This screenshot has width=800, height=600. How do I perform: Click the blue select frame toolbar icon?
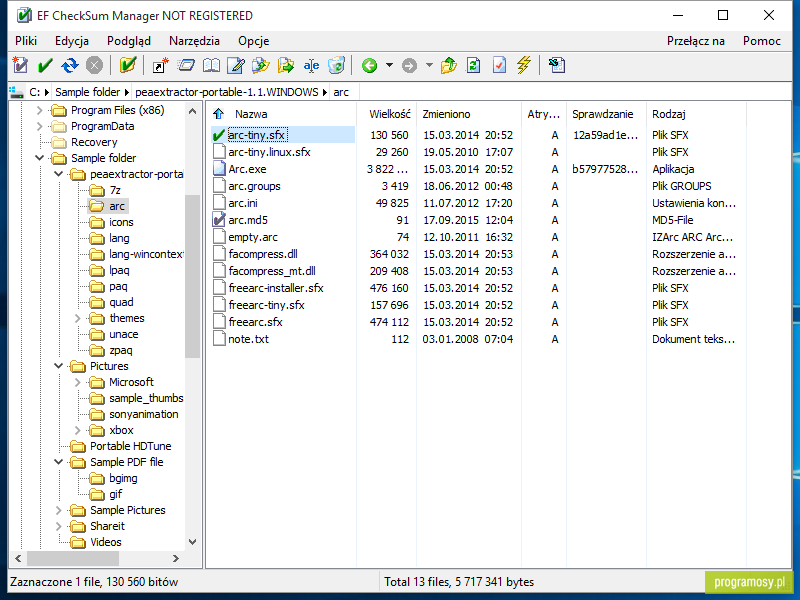[x=186, y=65]
